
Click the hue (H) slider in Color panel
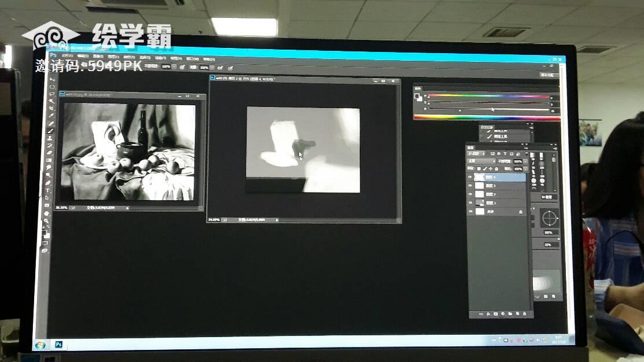[489, 97]
